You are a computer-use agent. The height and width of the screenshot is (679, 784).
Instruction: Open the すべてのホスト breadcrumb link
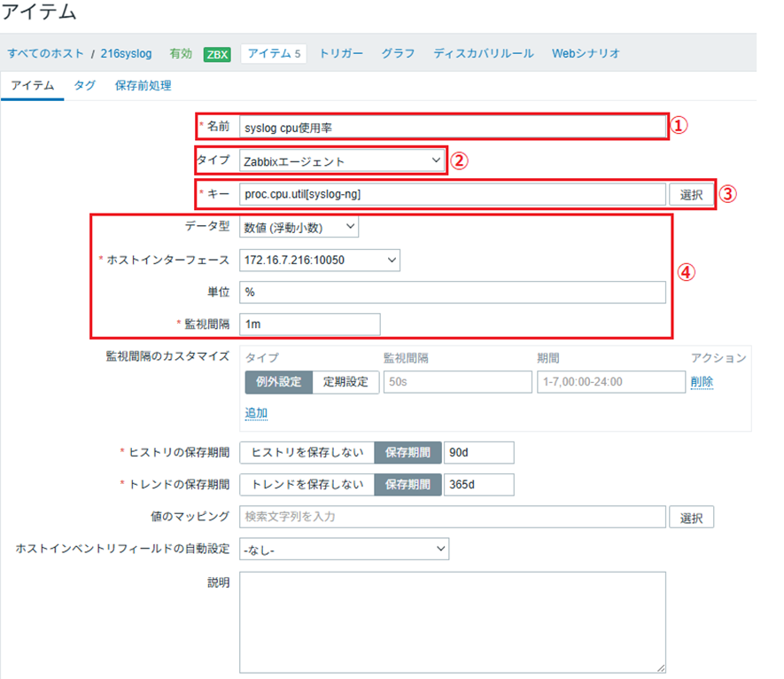click(46, 53)
